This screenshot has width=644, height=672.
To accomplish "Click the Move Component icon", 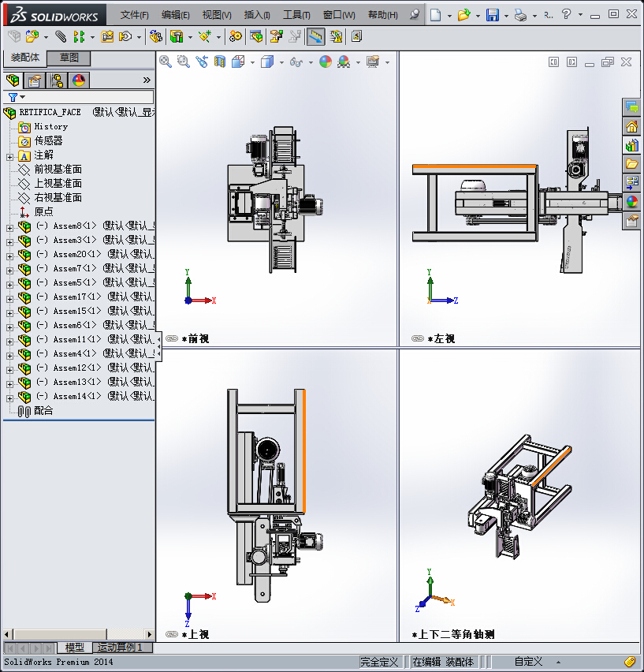I will click(125, 36).
